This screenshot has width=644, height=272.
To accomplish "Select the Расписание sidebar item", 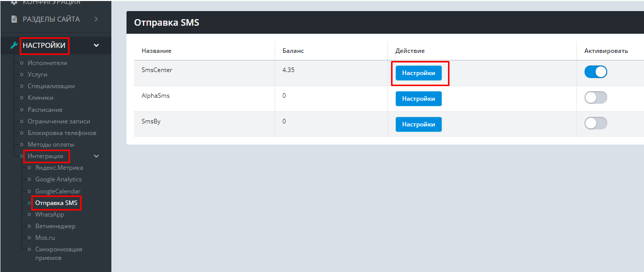I will 45,110.
